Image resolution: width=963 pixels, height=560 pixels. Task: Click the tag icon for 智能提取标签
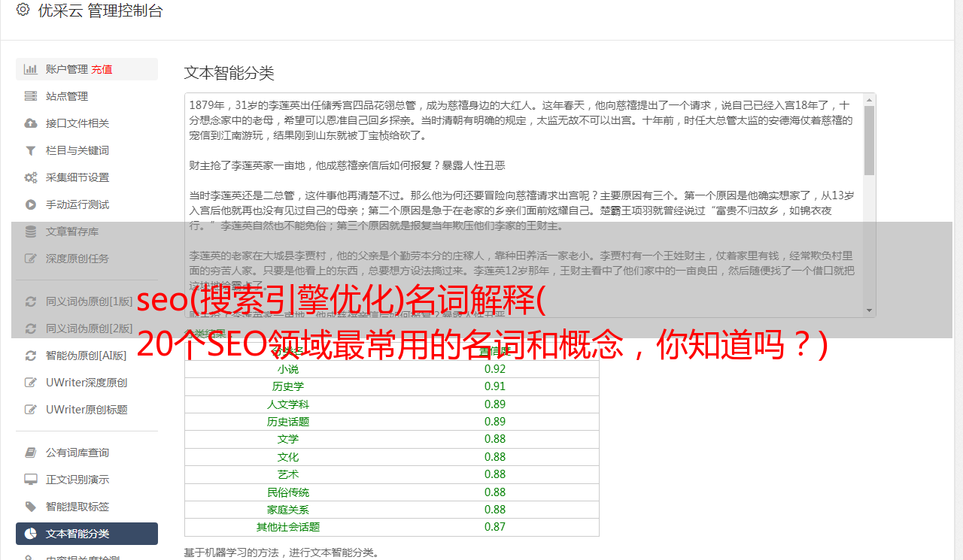(31, 507)
